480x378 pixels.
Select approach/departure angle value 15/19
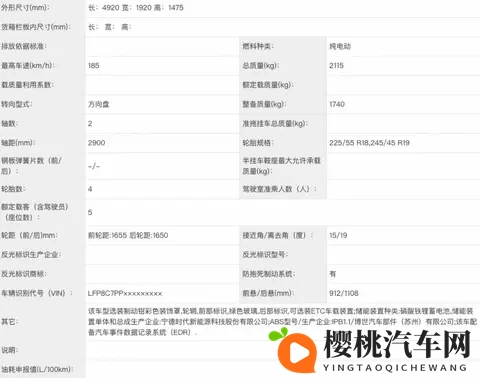coord(338,235)
